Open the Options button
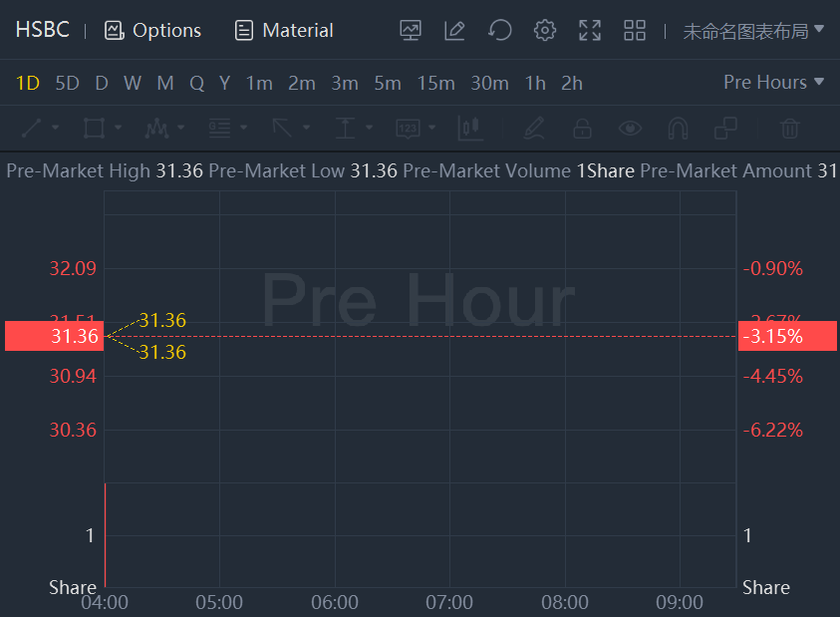 pos(152,31)
